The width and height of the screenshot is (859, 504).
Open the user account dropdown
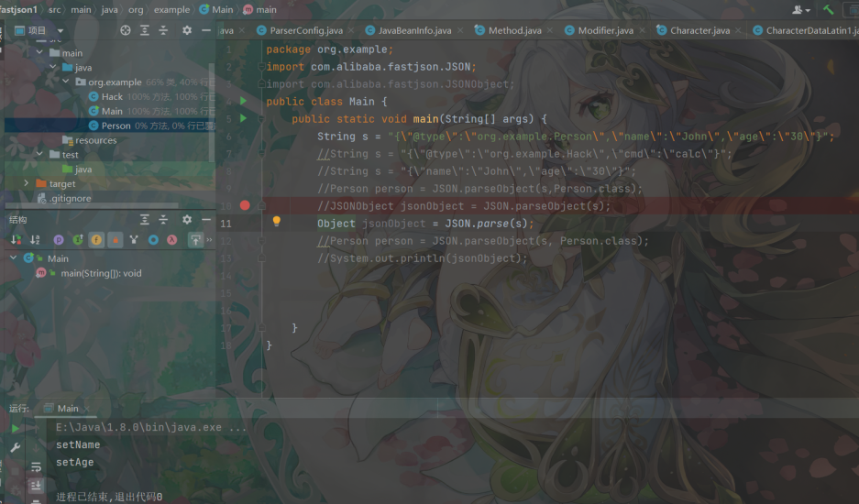(801, 10)
